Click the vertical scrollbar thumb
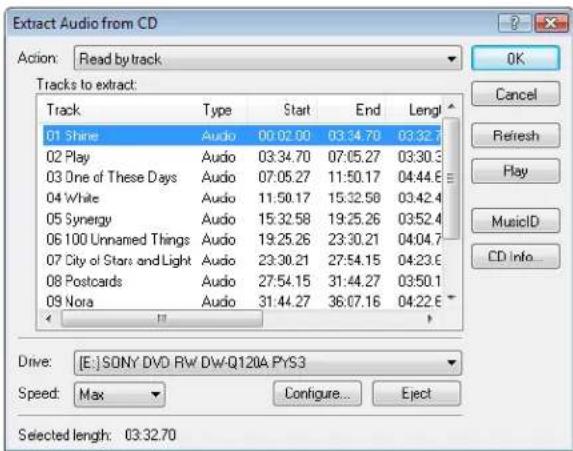The height and width of the screenshot is (451, 573). 452,178
